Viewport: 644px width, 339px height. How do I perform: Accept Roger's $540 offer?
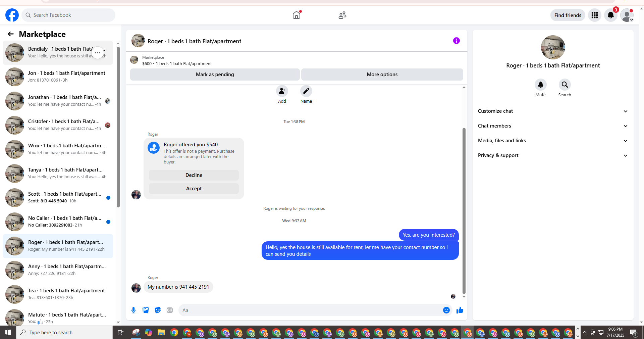click(x=194, y=189)
